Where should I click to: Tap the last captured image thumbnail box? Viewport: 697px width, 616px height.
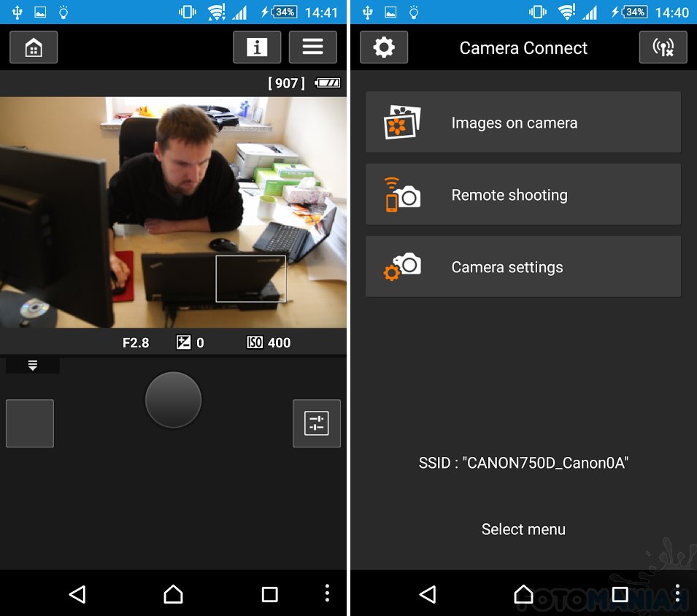pyautogui.click(x=30, y=423)
